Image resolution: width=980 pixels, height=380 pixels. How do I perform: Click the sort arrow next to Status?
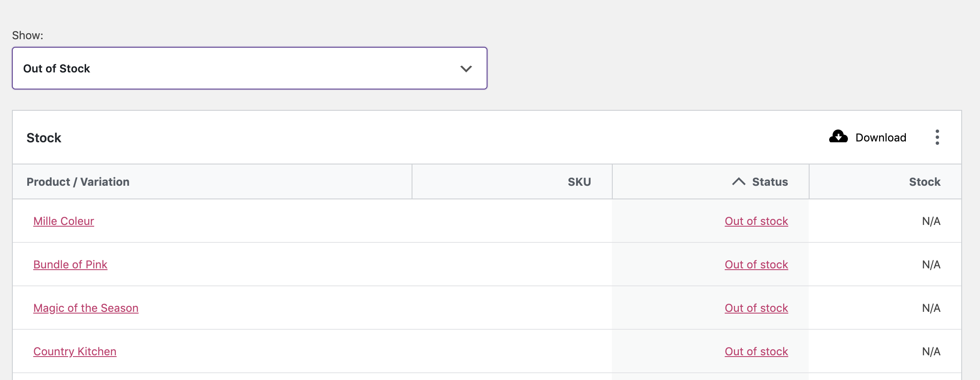739,181
